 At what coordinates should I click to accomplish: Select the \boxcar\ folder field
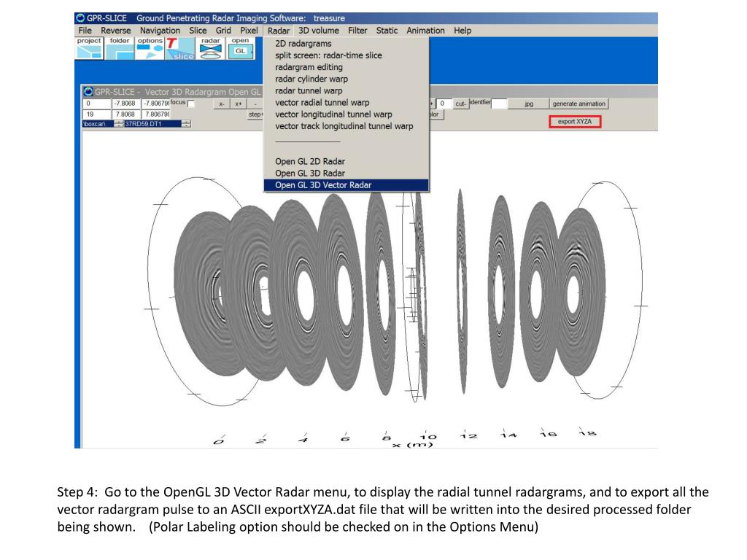tap(98, 124)
